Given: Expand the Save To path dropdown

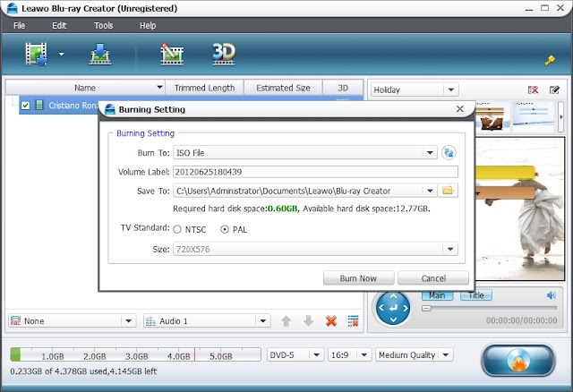Looking at the screenshot, I should point(430,191).
